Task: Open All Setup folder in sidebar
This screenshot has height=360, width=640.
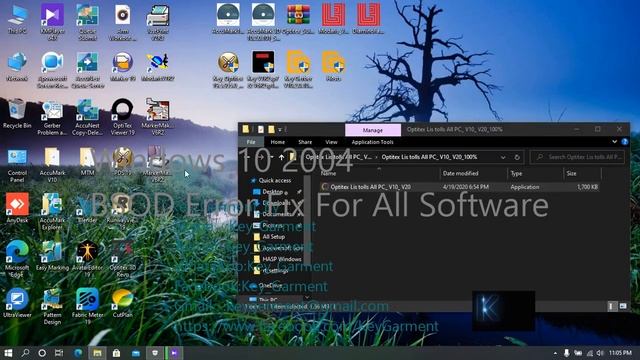Action: point(273,237)
